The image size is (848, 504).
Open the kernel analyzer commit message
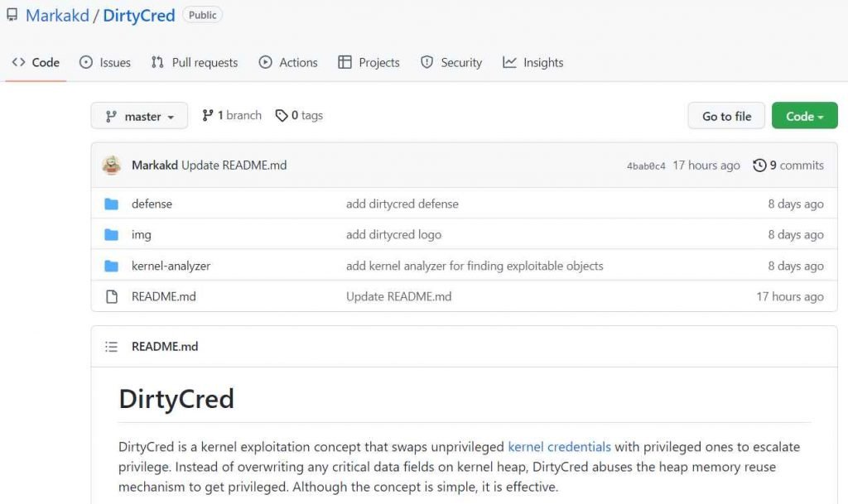pos(475,266)
